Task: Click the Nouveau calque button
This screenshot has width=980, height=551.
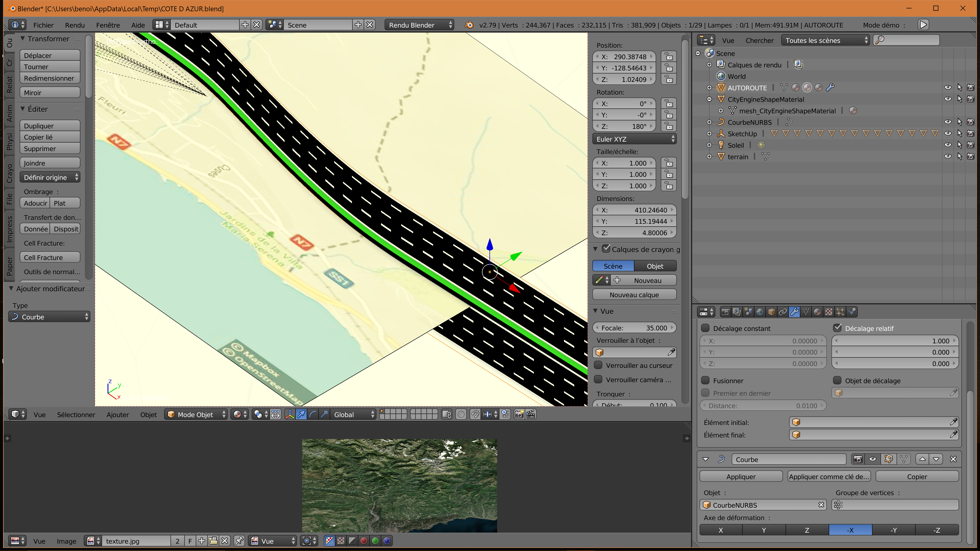Action: pos(634,295)
